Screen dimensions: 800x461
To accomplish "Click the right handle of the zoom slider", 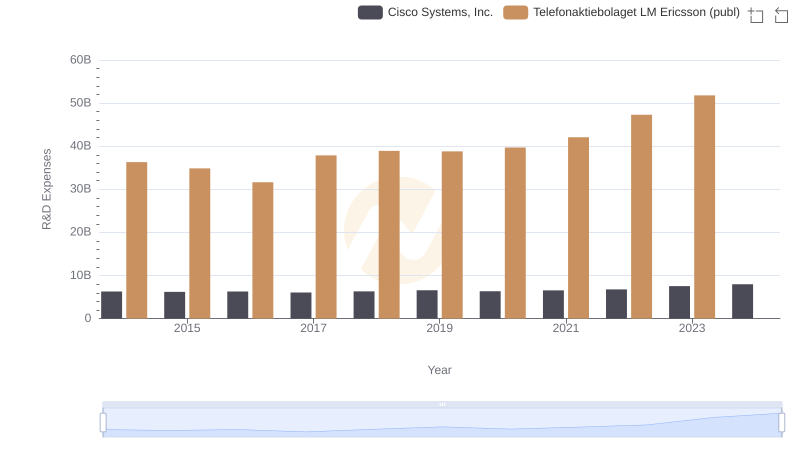I will click(x=781, y=423).
